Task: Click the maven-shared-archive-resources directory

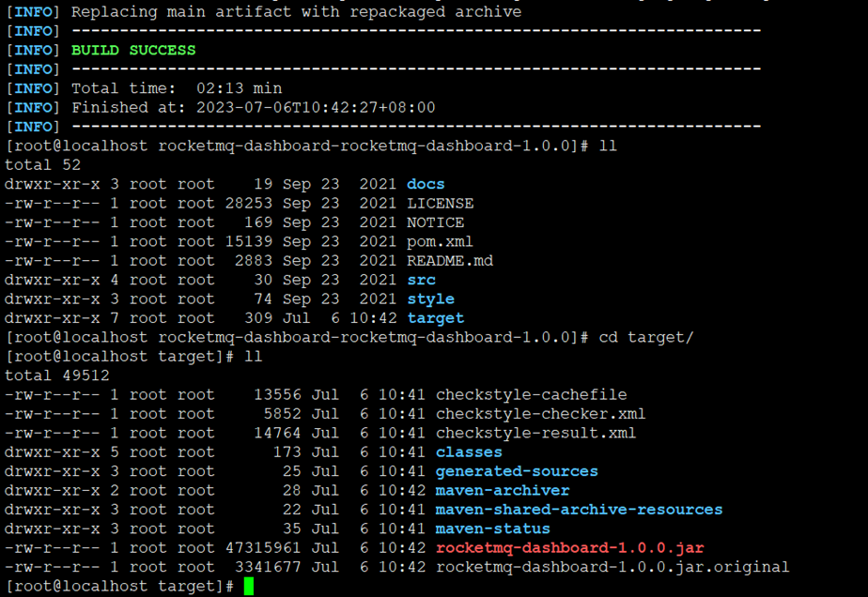Action: 579,510
